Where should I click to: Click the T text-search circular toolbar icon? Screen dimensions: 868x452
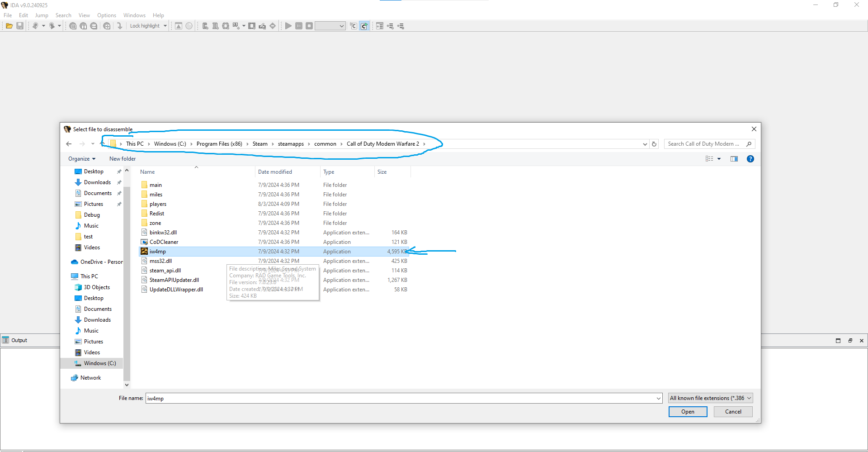pos(83,26)
